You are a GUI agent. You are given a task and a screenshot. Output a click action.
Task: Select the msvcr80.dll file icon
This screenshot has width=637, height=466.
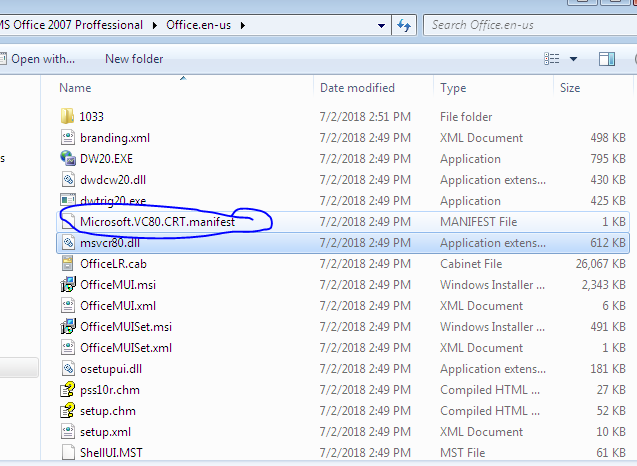point(67,243)
